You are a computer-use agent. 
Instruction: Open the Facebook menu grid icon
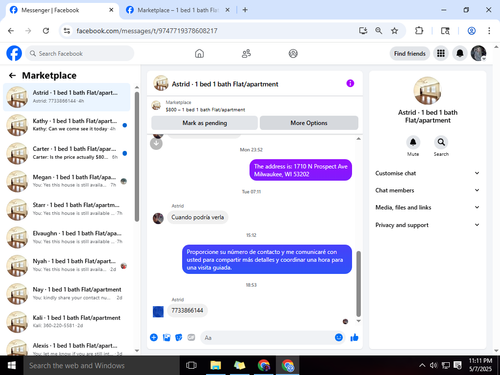441,53
